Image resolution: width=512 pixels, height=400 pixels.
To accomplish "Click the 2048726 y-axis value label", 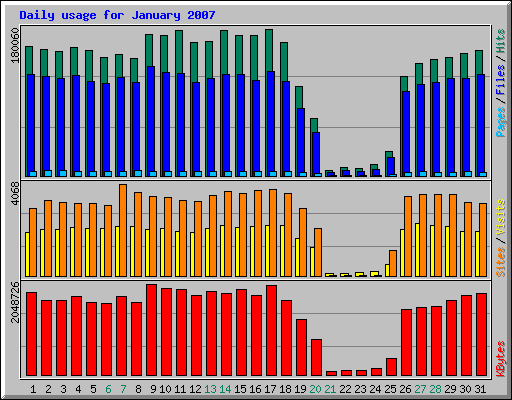I will coord(15,302).
